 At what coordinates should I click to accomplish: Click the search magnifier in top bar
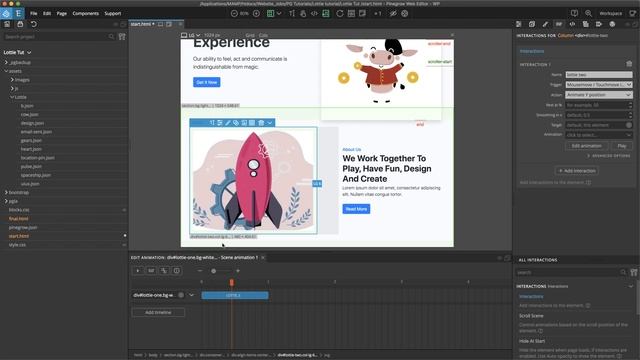(x=588, y=13)
